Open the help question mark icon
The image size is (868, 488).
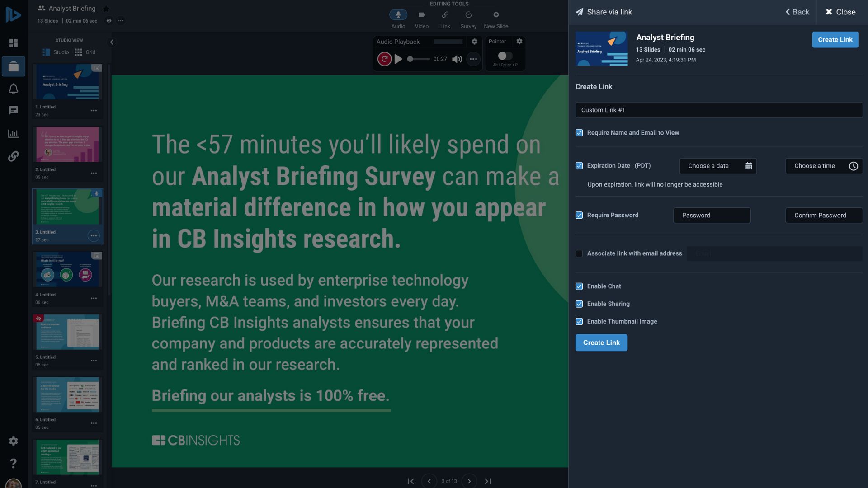click(x=14, y=463)
